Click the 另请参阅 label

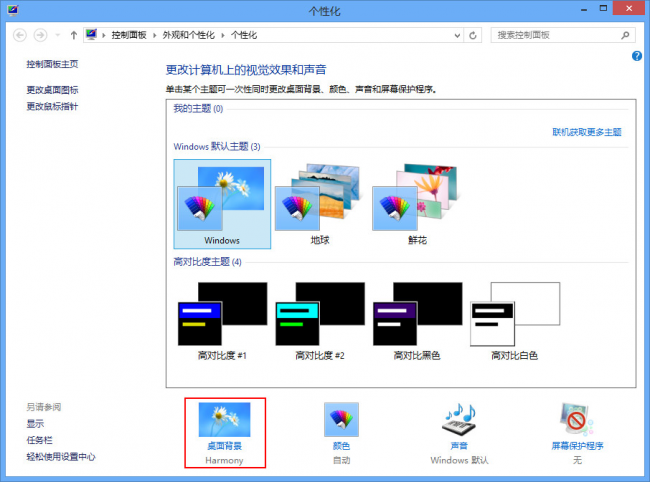44,407
